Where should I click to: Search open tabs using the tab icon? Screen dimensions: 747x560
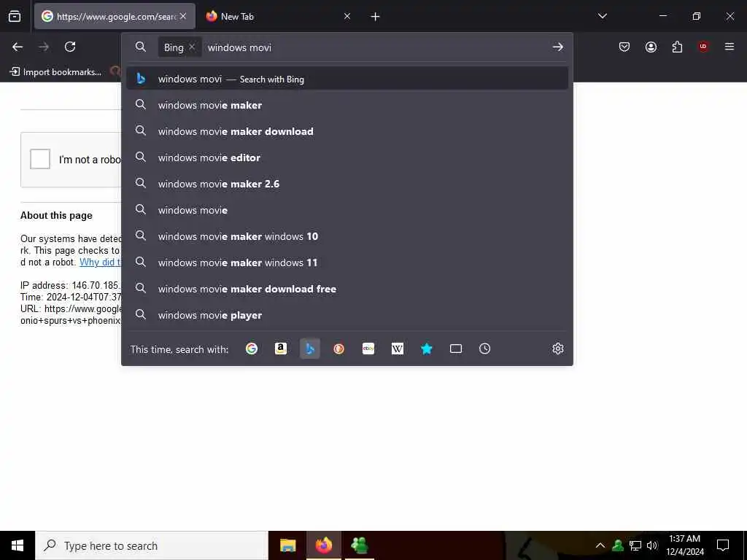click(x=456, y=349)
